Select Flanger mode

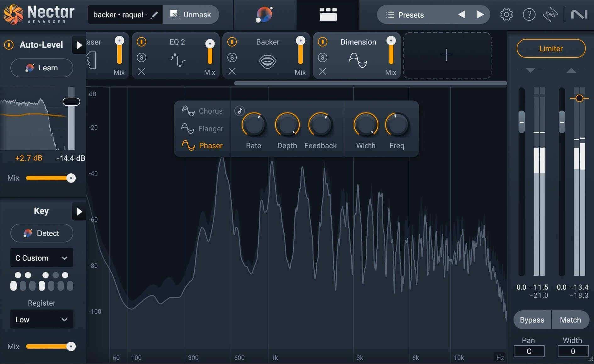click(202, 128)
